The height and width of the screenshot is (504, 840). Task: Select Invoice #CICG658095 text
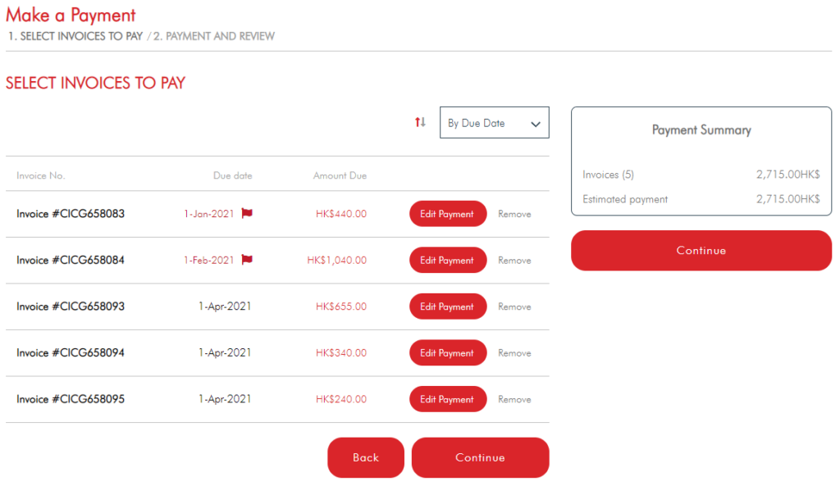(x=71, y=399)
